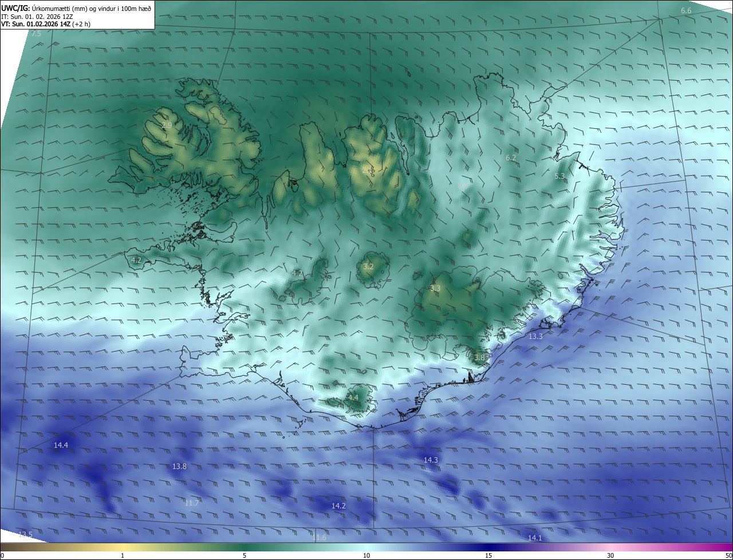Select the 13.8 value label
Image resolution: width=733 pixels, height=560 pixels.
[179, 467]
